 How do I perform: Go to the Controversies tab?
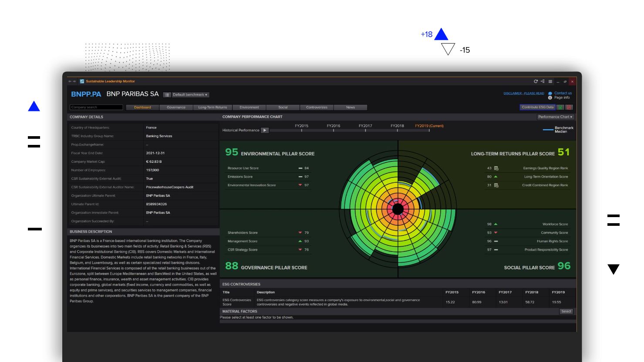tap(317, 107)
